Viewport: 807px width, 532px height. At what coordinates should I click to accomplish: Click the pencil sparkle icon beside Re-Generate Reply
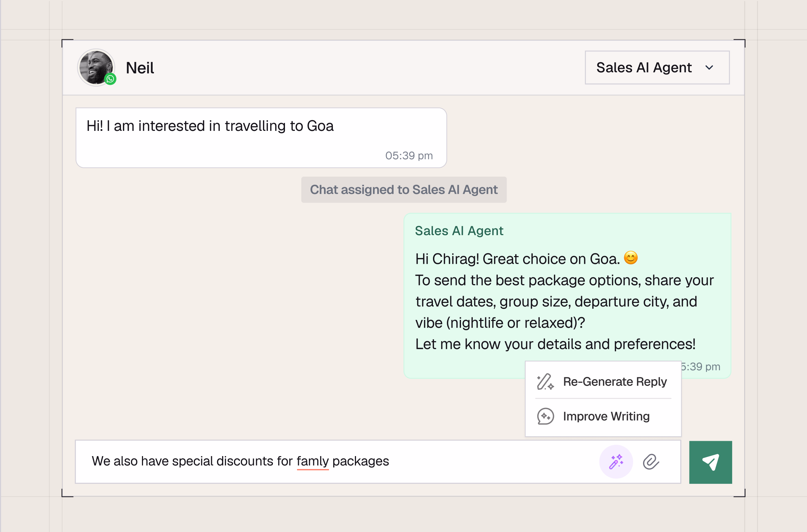pyautogui.click(x=545, y=382)
